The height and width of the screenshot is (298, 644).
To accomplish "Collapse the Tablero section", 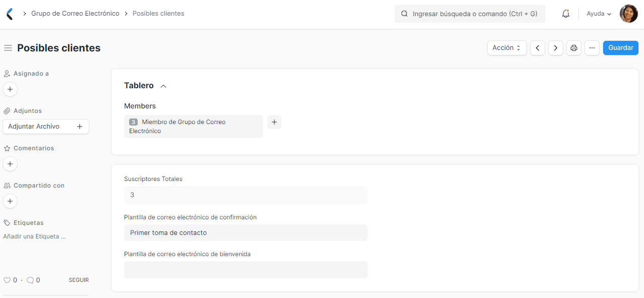I will point(163,86).
